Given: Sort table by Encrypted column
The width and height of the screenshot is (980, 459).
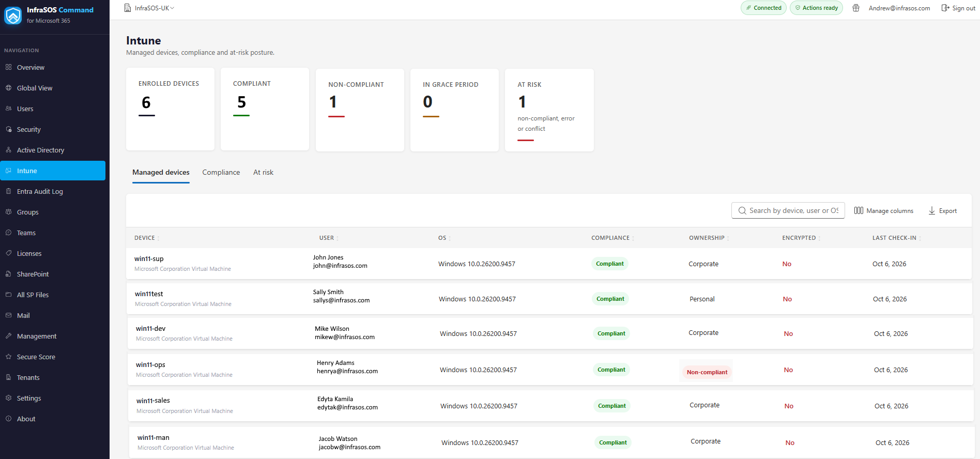Looking at the screenshot, I should tap(801, 238).
